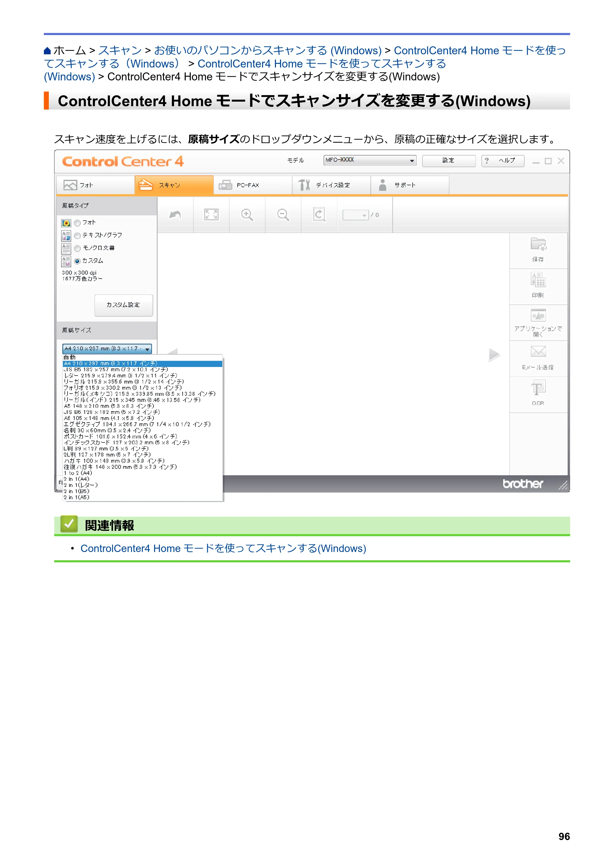The height and width of the screenshot is (868, 614).
Task: Select the テキスト/グラフ radio button
Action: coord(77,236)
